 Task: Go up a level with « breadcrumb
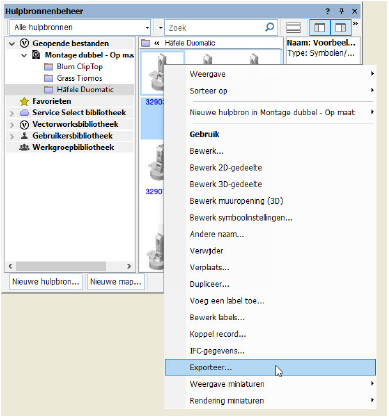(x=157, y=43)
